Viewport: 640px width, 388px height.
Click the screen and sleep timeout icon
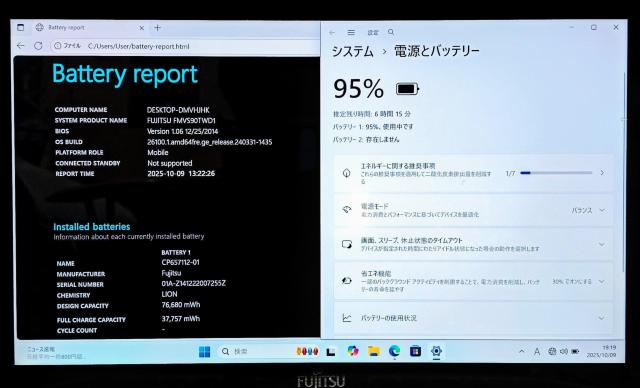347,244
